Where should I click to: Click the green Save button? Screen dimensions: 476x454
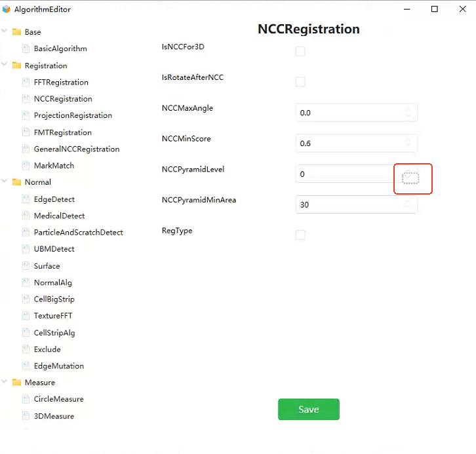pos(308,409)
